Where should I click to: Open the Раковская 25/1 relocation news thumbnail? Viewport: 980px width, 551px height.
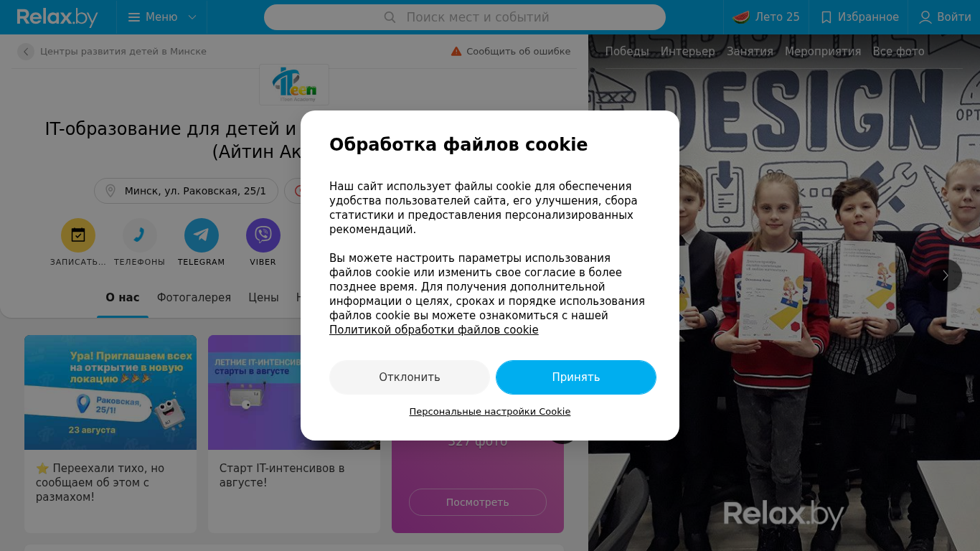pyautogui.click(x=110, y=392)
